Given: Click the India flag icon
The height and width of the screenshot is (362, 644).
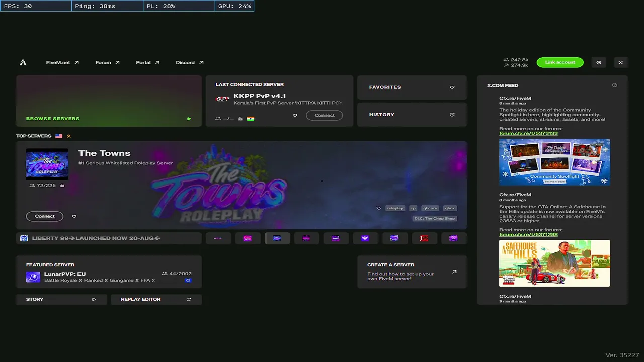Looking at the screenshot, I should coord(250,119).
